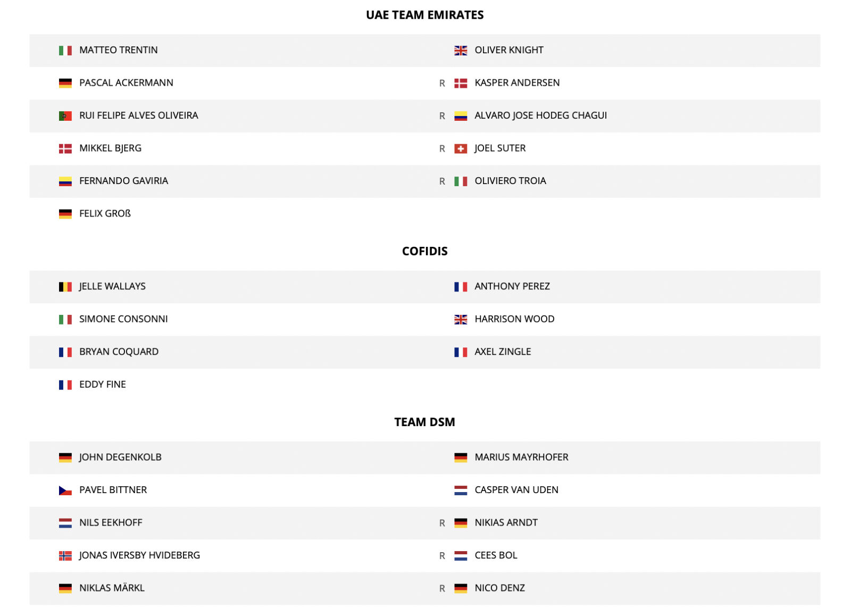Open rider Pascal Ackermann
This screenshot has height=616, width=851.
pos(126,83)
